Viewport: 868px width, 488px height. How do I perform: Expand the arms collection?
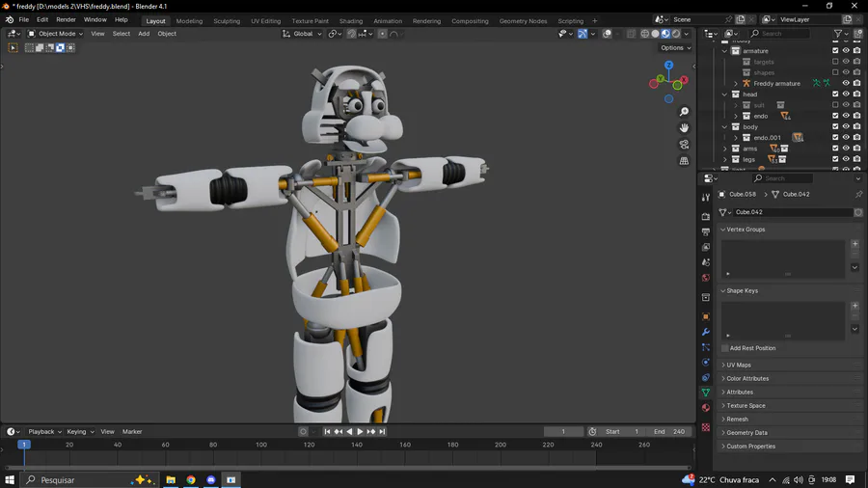(x=724, y=149)
